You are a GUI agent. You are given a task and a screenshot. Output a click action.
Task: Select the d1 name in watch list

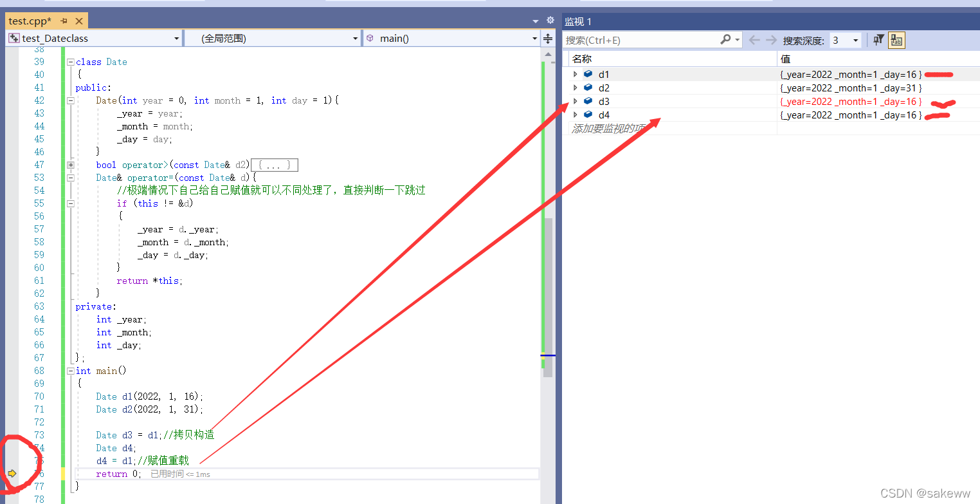point(604,75)
